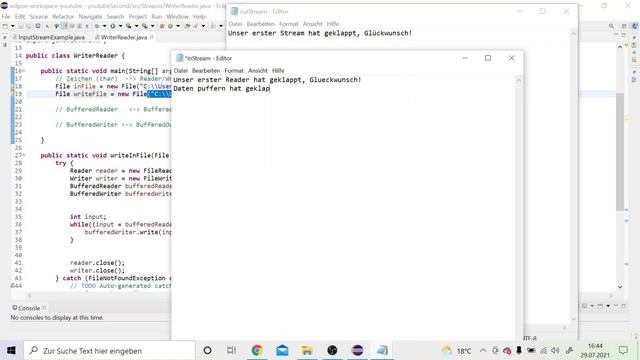Click the Save All icon in Eclipse toolbar
This screenshot has height=360, width=640.
point(29,26)
